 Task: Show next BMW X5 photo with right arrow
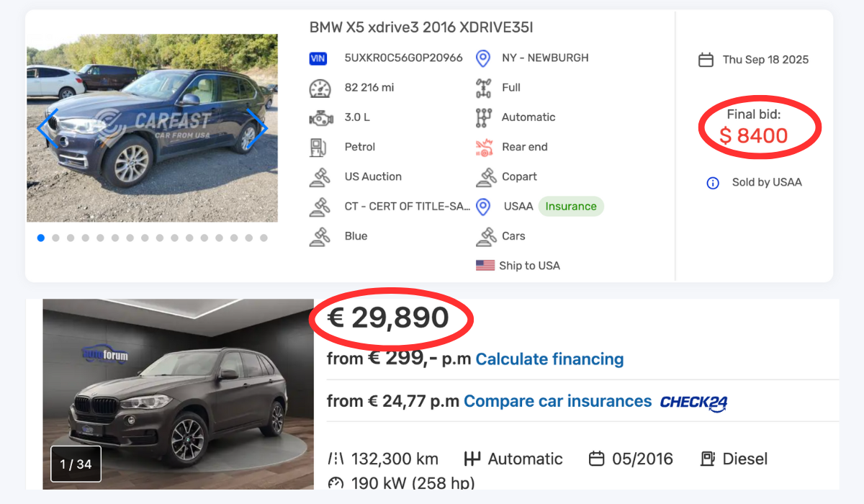pos(256,127)
